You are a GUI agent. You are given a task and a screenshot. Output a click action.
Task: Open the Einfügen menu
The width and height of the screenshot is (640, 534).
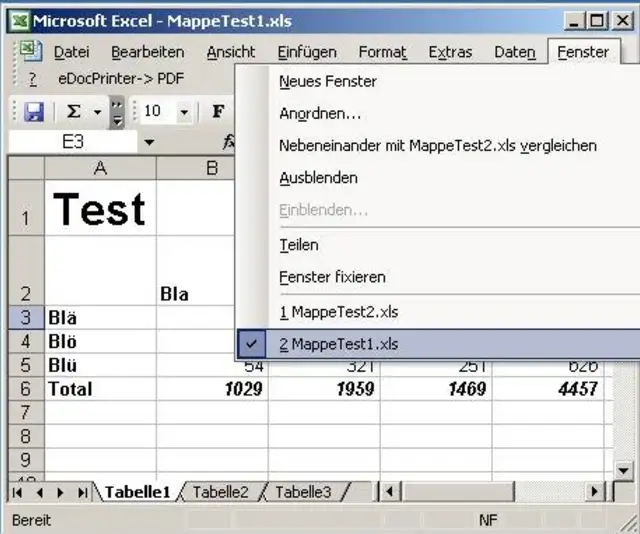[307, 52]
